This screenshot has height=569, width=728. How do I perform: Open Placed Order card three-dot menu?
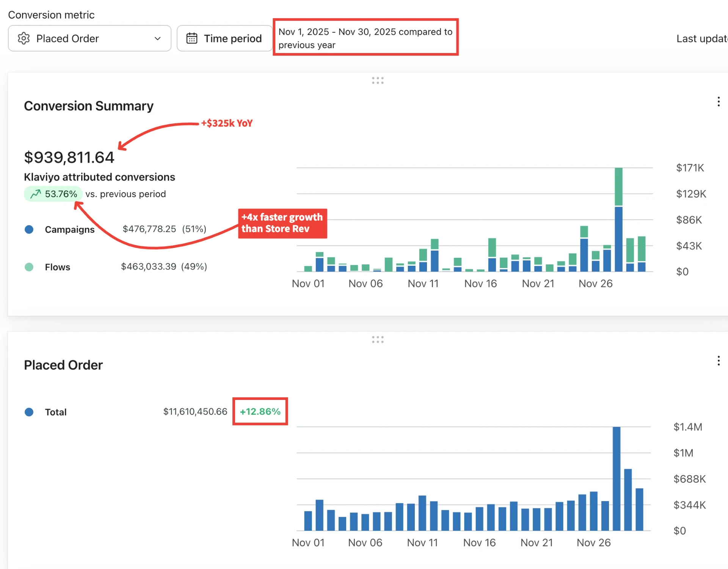point(719,361)
